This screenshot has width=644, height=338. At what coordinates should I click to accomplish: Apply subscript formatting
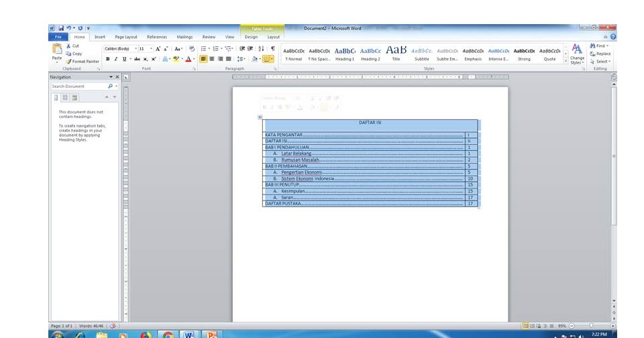[146, 59]
